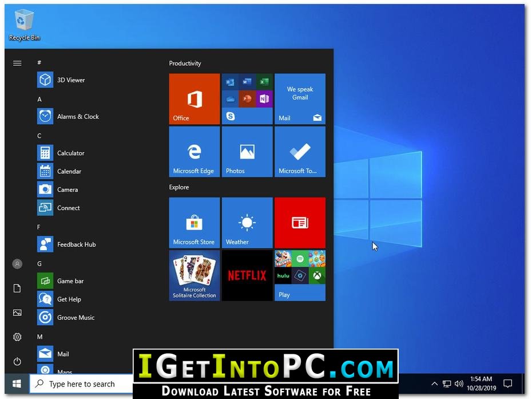The image size is (532, 399).
Task: Open the Play folder tile
Action: click(300, 275)
